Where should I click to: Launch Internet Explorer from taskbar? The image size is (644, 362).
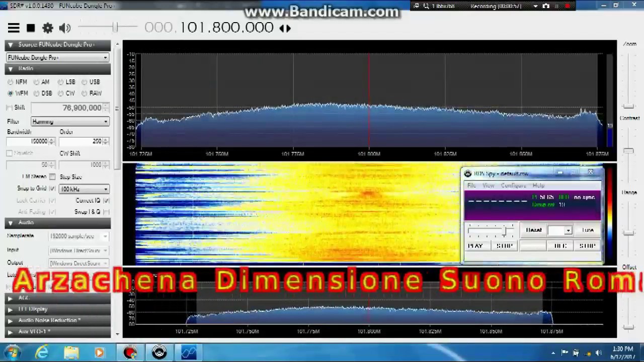pos(42,352)
